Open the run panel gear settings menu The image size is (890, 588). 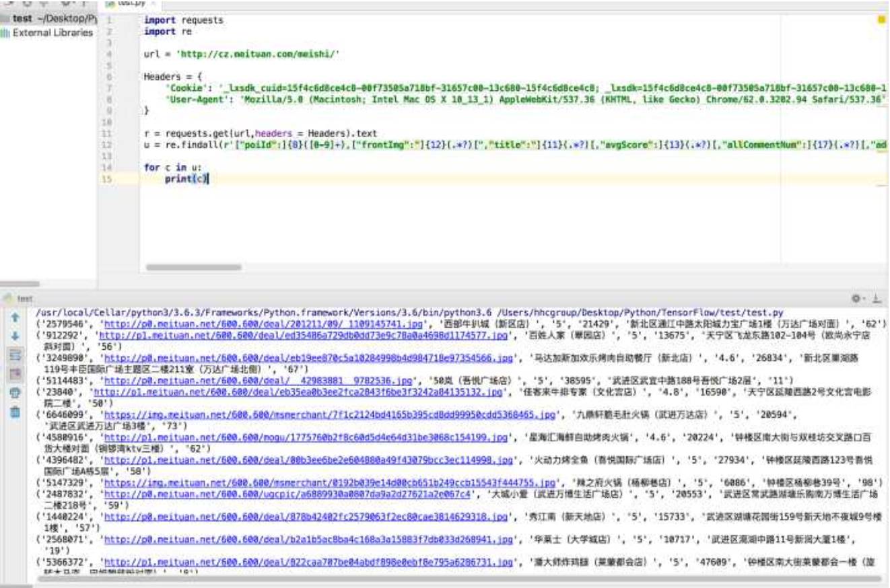[858, 297]
